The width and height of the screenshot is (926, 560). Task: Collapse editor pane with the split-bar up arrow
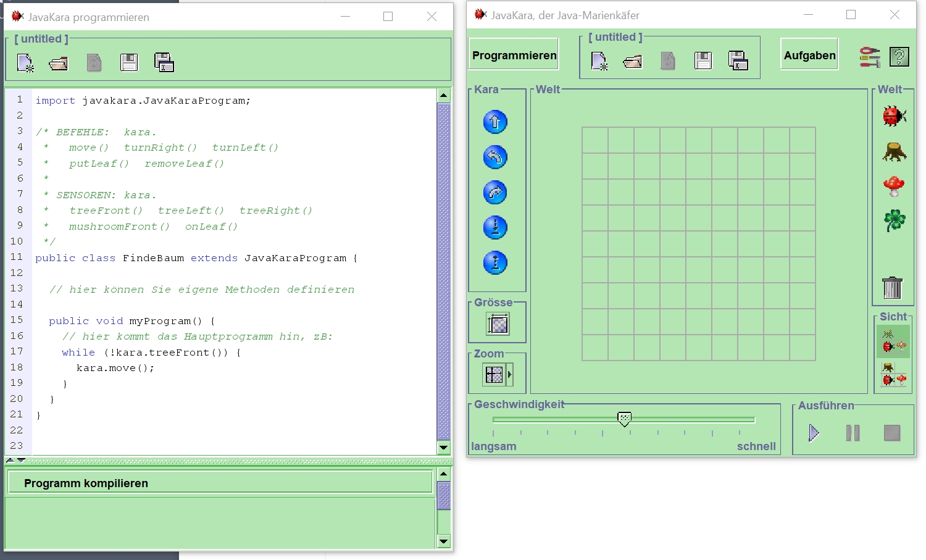(x=10, y=461)
